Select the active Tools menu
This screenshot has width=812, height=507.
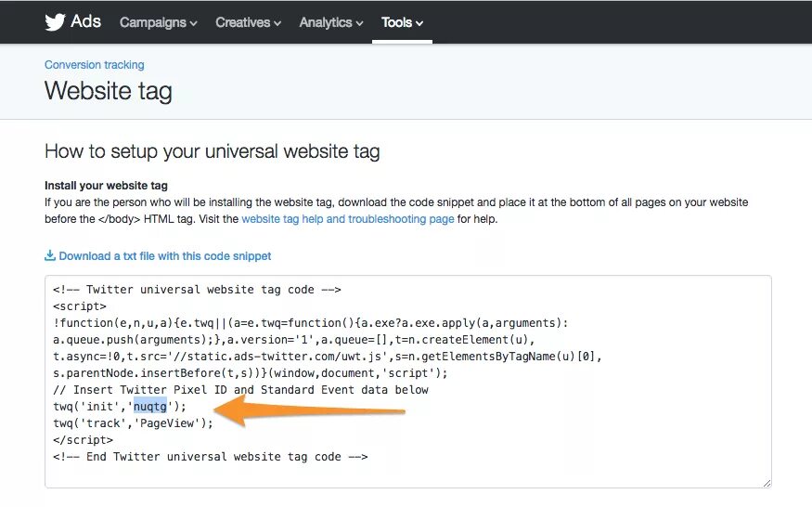(x=403, y=22)
